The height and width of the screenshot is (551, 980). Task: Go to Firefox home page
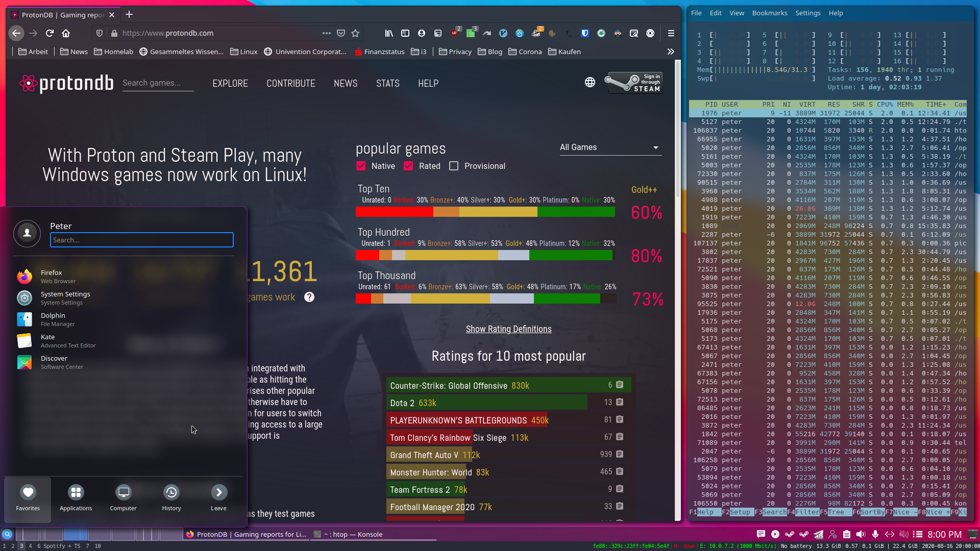point(66,33)
